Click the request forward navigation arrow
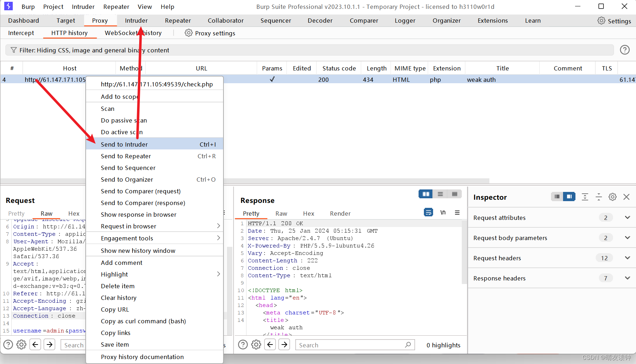 (49, 344)
